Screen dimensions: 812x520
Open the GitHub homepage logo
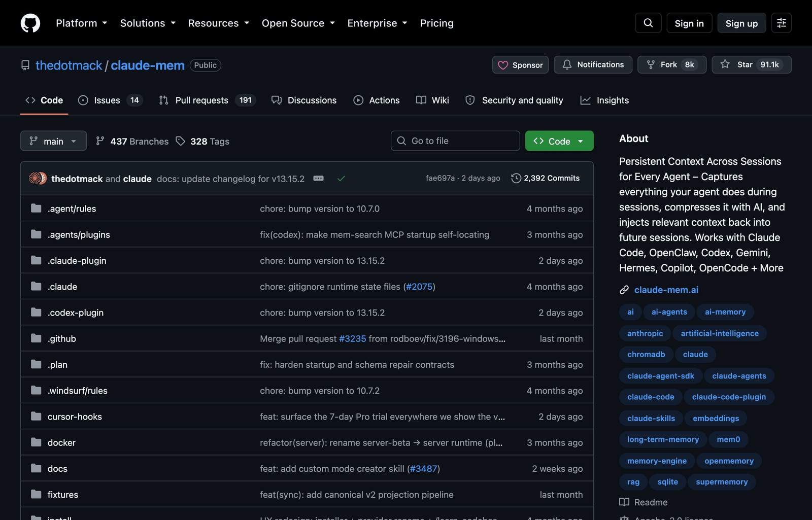tap(30, 23)
